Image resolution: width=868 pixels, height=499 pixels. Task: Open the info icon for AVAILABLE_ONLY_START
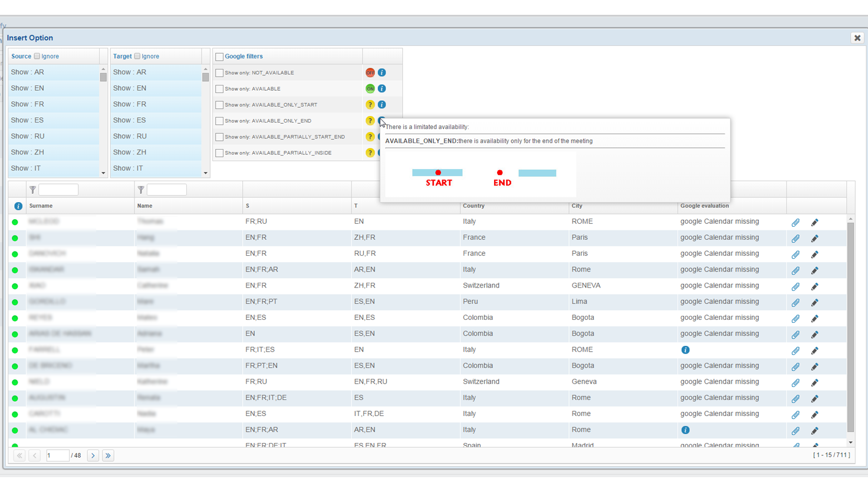382,104
